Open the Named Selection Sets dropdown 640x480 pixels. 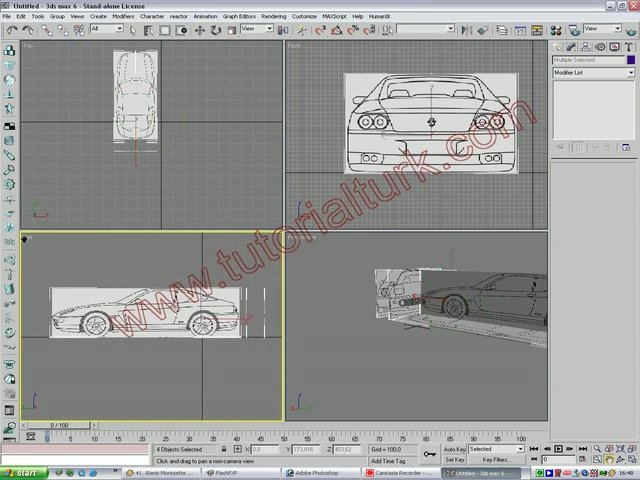(425, 29)
